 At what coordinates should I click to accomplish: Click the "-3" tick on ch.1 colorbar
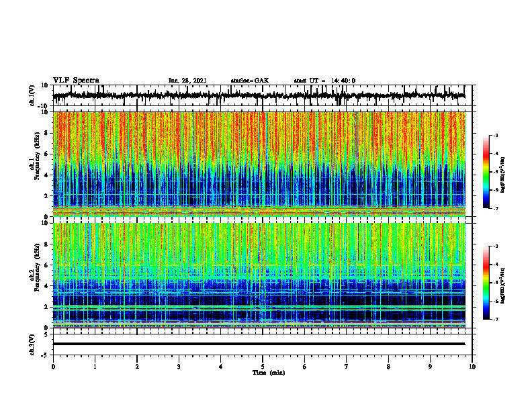[495, 136]
